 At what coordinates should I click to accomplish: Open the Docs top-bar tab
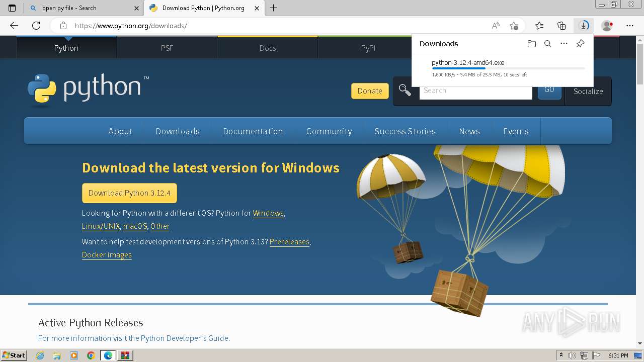pos(268,48)
